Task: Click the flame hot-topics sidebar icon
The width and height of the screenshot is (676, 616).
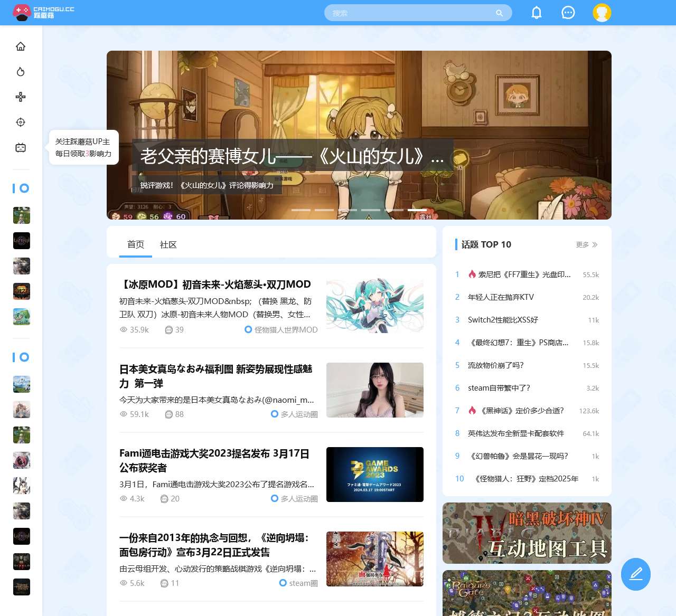Action: point(21,72)
